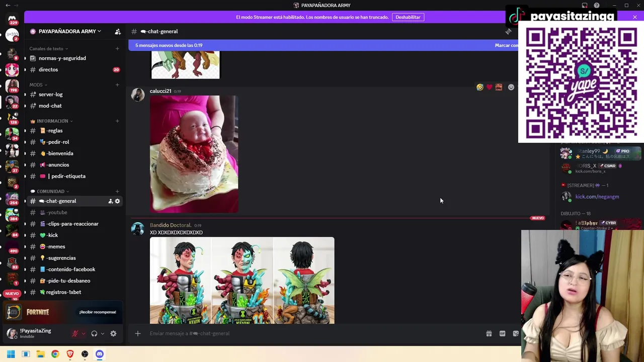Open the GIF picker icon
Image resolution: width=644 pixels, height=362 pixels.
(x=502, y=333)
